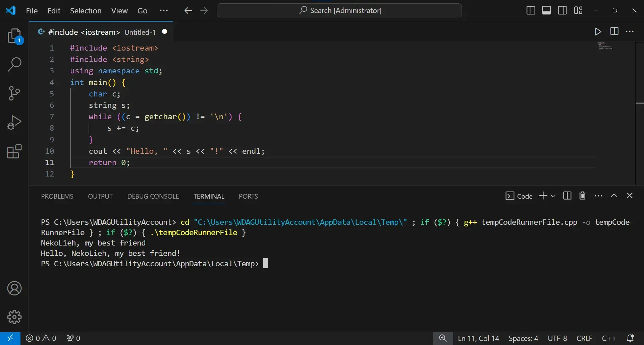Run code with the play button
This screenshot has width=644, height=345.
tap(598, 31)
